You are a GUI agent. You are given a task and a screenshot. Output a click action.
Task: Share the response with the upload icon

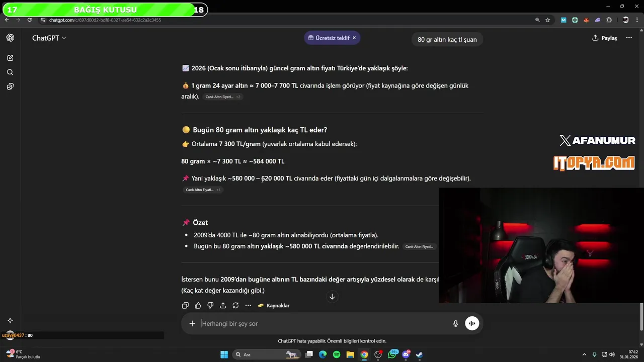(x=223, y=305)
